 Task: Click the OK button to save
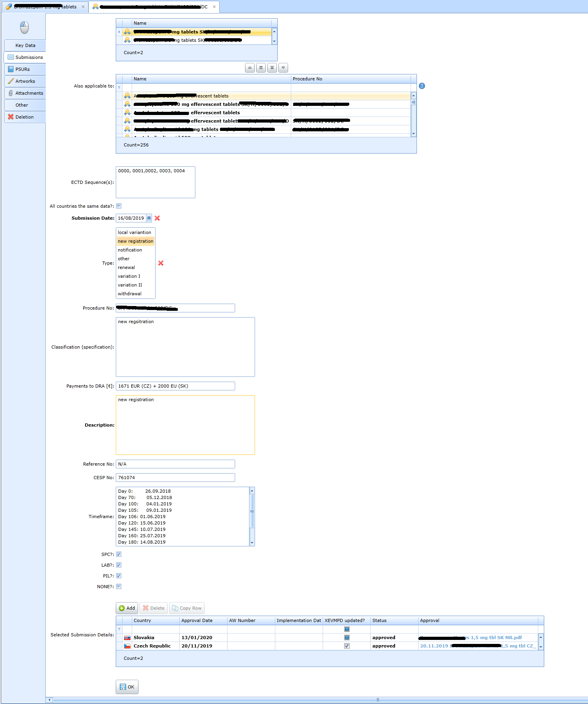pyautogui.click(x=127, y=687)
